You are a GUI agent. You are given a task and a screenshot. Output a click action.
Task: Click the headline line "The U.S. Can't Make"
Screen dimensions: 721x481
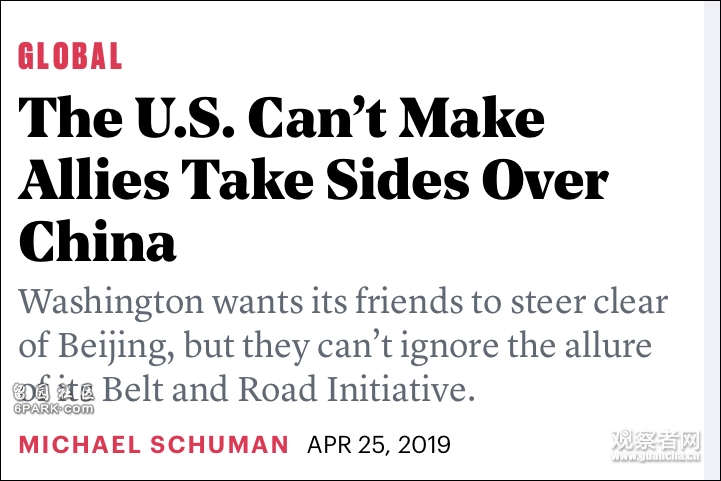281,118
